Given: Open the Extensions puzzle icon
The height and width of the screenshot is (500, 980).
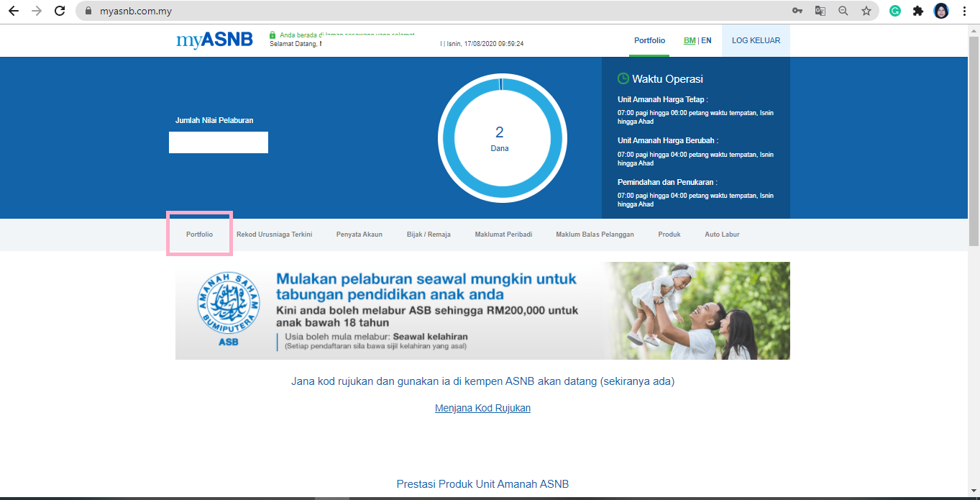Looking at the screenshot, I should pyautogui.click(x=918, y=11).
